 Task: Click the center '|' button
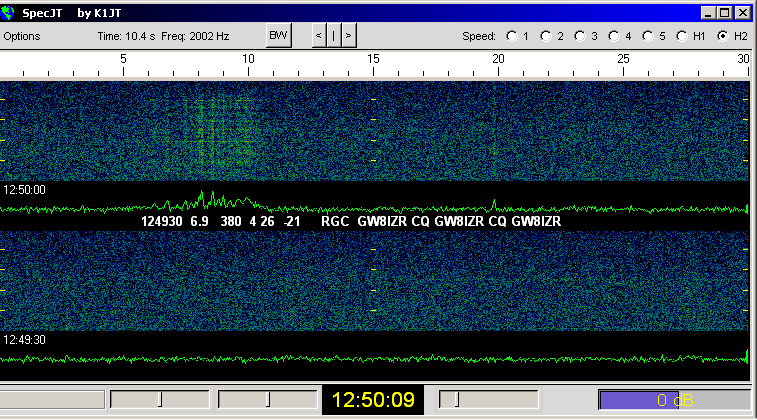[x=333, y=36]
